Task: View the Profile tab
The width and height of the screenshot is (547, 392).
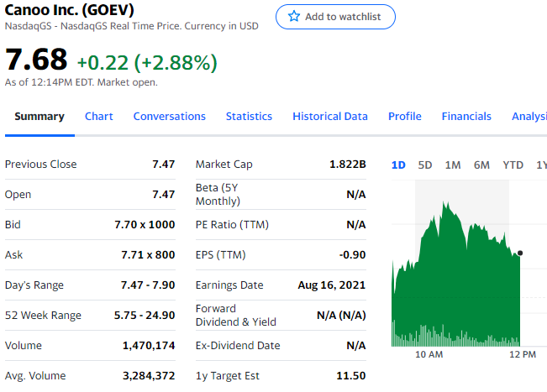Action: (x=405, y=116)
